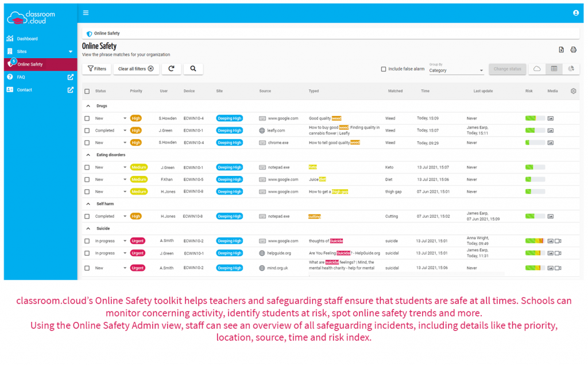Switch to the pie chart view

(571, 69)
